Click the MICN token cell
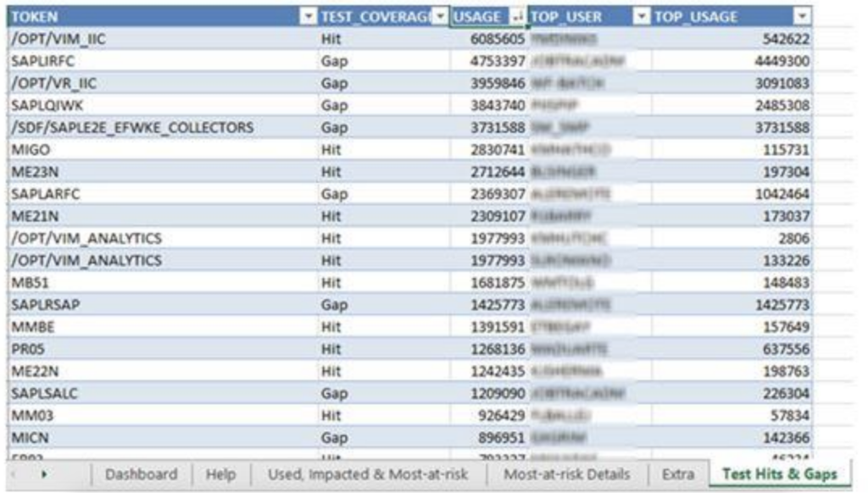 tap(163, 437)
